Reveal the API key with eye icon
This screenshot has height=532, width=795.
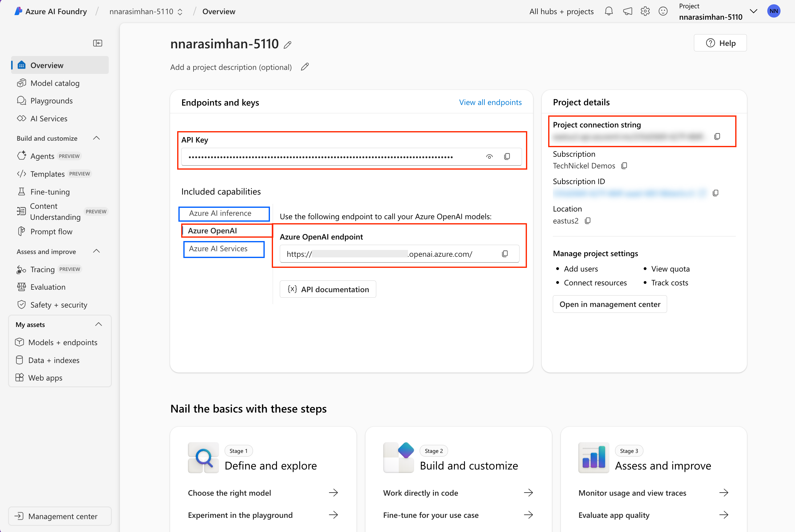coord(489,156)
